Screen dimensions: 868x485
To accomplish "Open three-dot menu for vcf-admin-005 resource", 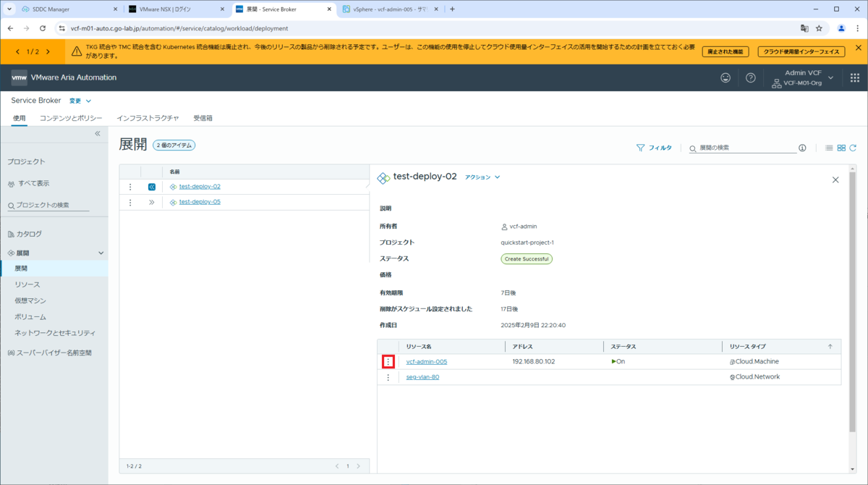I will (388, 361).
